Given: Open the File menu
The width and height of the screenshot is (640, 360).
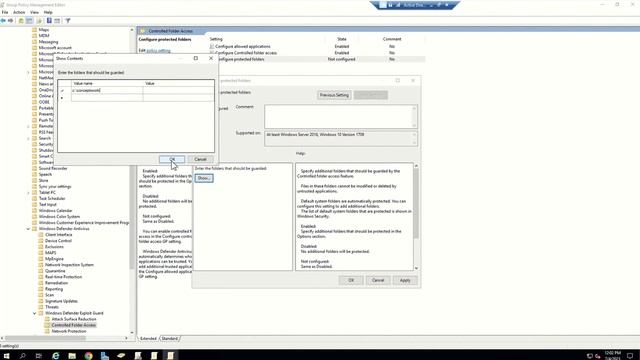Looking at the screenshot, I should click(x=5, y=12).
